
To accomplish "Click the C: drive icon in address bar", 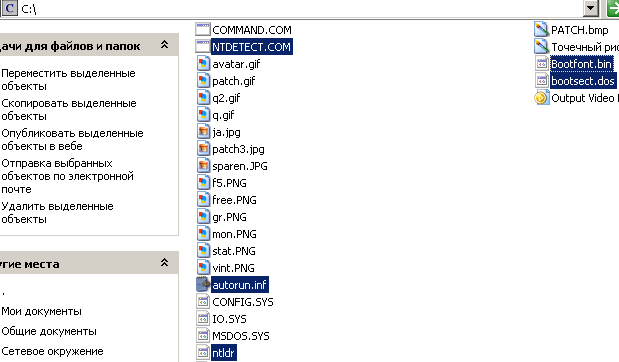I will (9, 8).
